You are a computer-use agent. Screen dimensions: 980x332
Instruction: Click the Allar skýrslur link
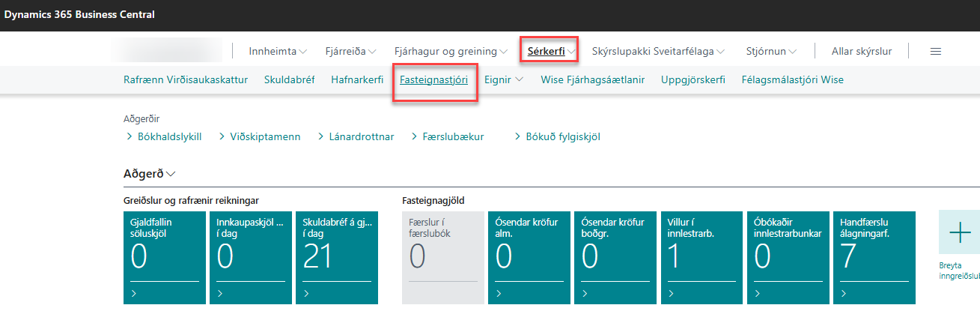click(x=862, y=52)
